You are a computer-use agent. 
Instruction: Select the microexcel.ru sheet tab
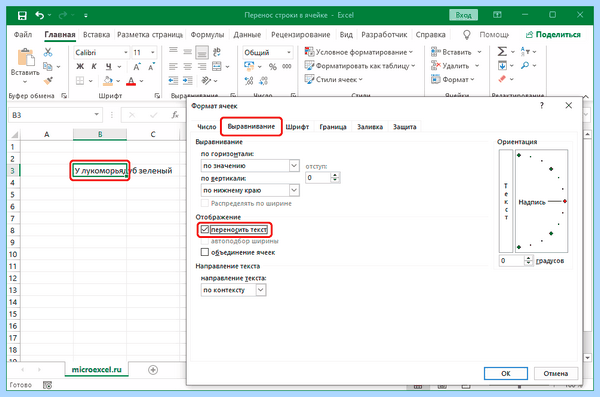96,369
